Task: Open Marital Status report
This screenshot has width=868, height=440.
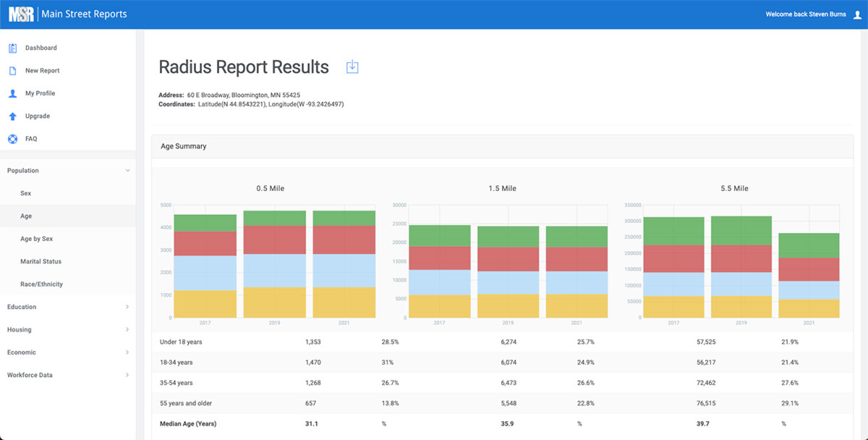Action: pyautogui.click(x=41, y=261)
